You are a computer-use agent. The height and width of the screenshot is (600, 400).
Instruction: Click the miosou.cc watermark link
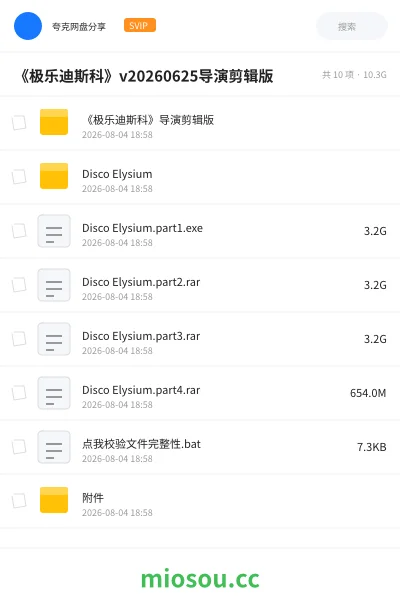coord(200,579)
